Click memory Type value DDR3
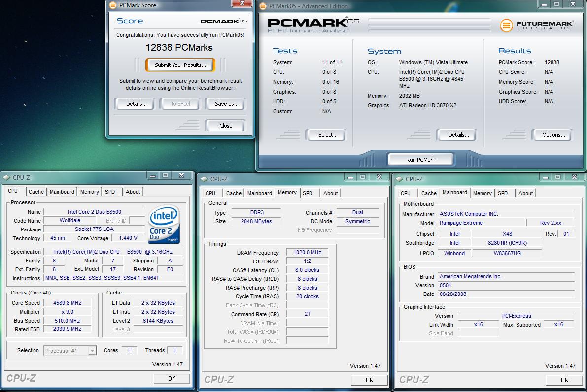 point(256,212)
